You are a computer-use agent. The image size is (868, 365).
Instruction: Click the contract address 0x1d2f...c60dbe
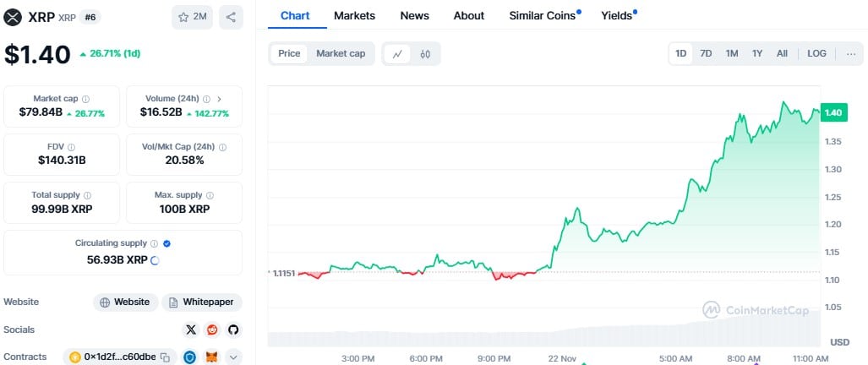tap(119, 357)
